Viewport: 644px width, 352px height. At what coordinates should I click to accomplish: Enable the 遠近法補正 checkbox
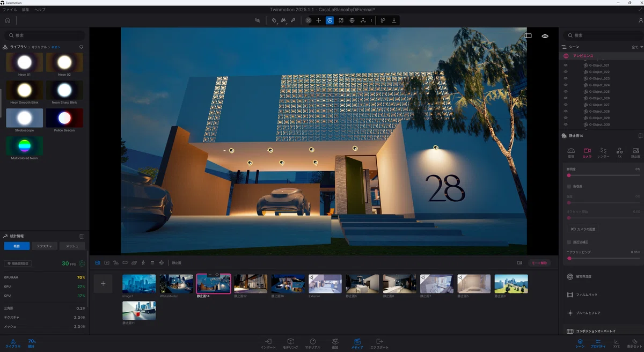tap(569, 242)
